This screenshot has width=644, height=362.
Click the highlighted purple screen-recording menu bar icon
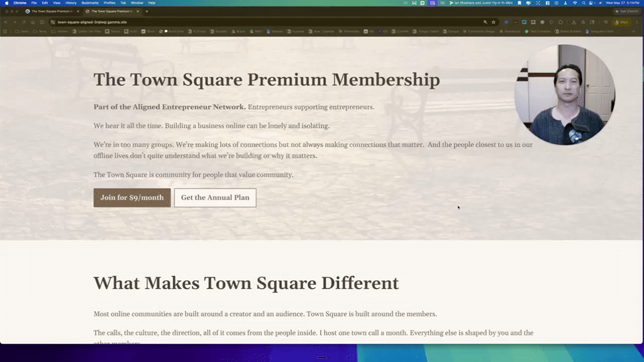pos(433,3)
